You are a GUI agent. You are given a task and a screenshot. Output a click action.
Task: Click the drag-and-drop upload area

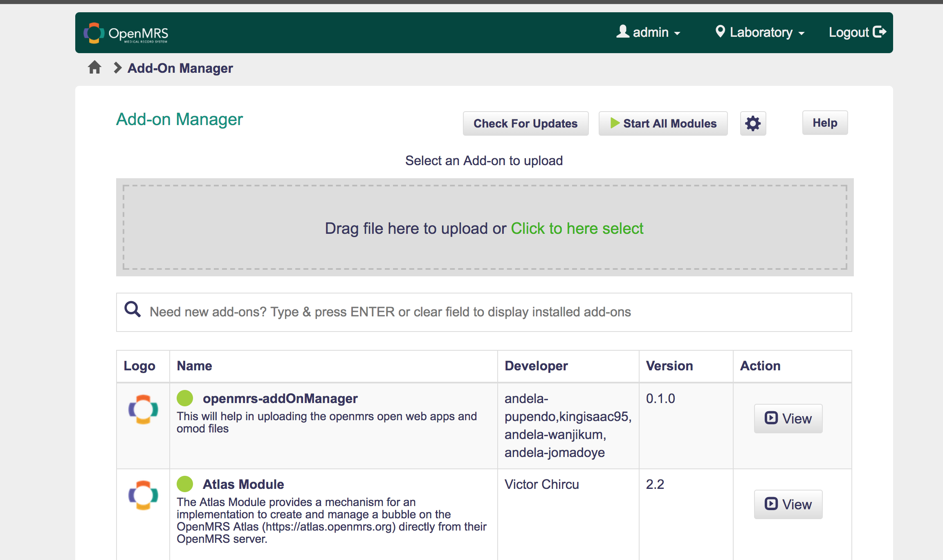click(x=485, y=227)
